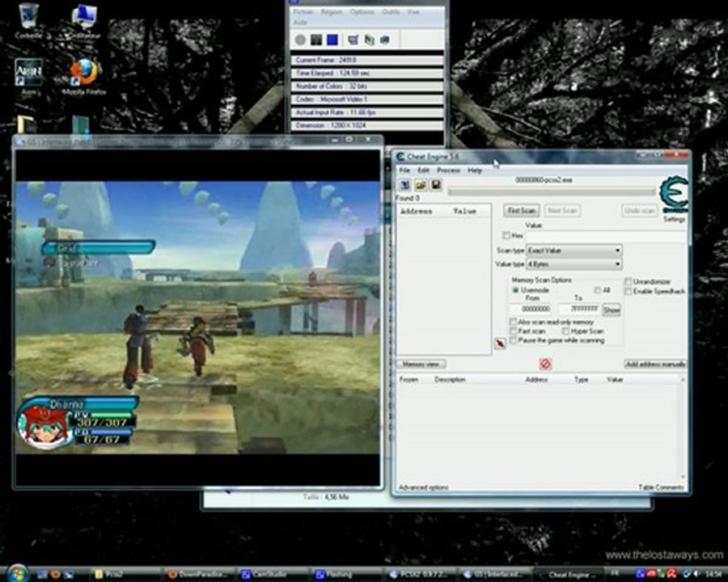Open the process list icon in Cheat Engine
The height and width of the screenshot is (582, 728).
click(x=405, y=185)
